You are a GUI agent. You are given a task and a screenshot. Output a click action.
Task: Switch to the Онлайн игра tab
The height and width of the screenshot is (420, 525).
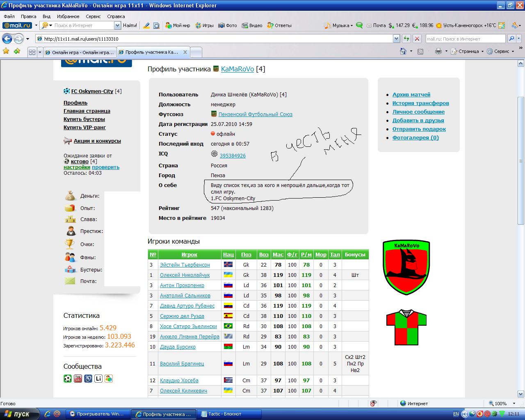(x=80, y=52)
